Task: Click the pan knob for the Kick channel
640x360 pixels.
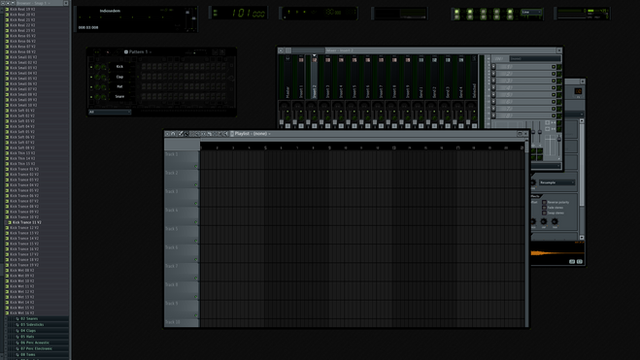Action: tap(97, 67)
